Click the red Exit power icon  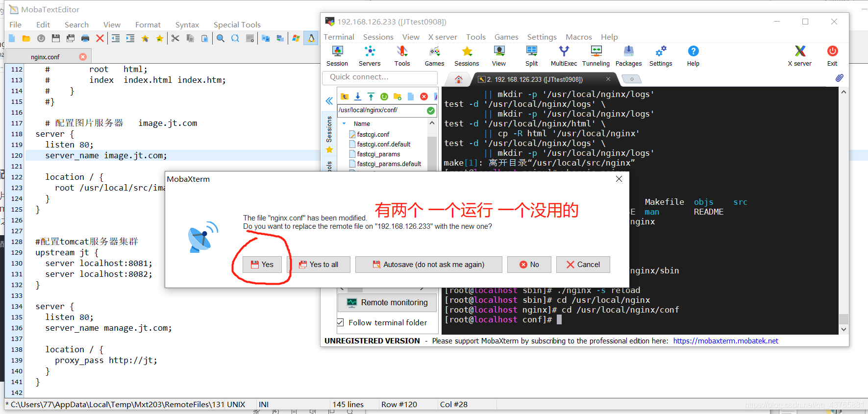[832, 56]
